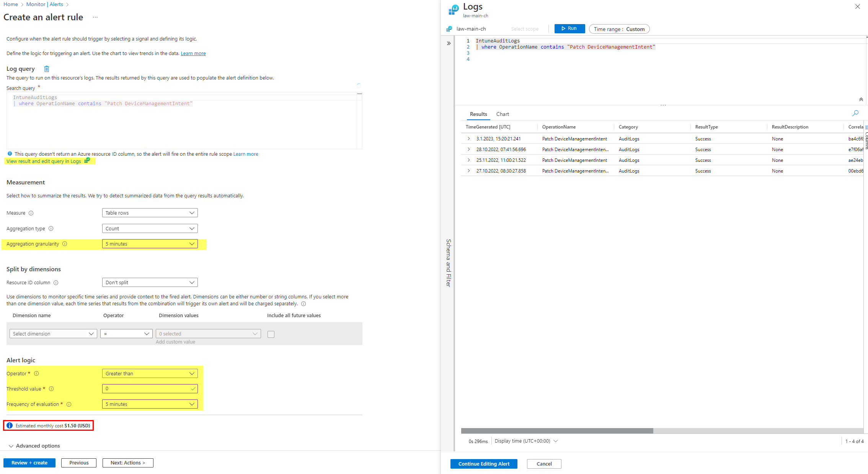
Task: Click the Continue Editing Alert button
Action: pos(484,464)
